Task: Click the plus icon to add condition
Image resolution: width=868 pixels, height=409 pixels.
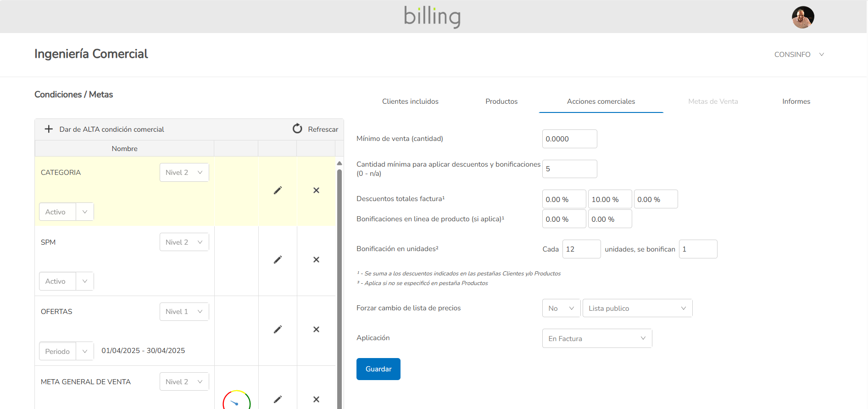Action: 49,129
